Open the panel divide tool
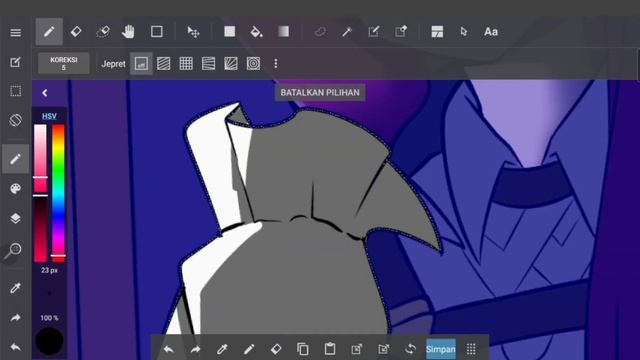 [437, 32]
